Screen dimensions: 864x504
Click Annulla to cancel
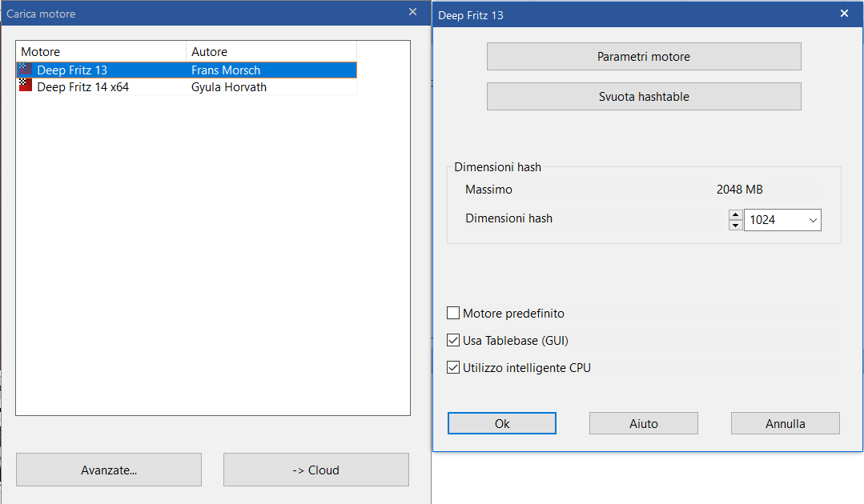786,424
